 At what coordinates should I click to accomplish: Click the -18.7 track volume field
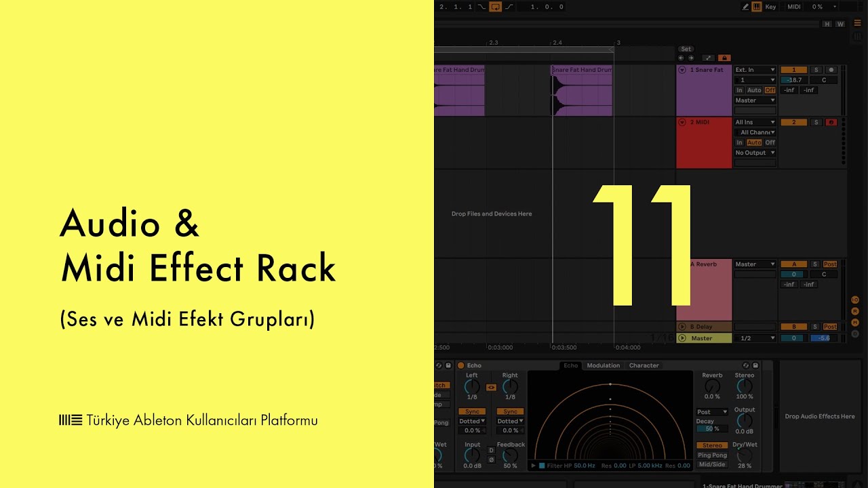[x=794, y=80]
